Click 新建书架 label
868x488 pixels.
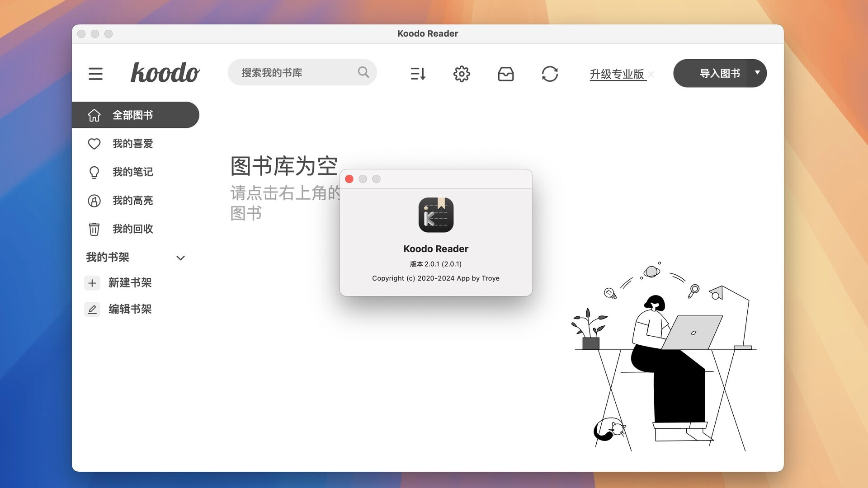pyautogui.click(x=130, y=283)
